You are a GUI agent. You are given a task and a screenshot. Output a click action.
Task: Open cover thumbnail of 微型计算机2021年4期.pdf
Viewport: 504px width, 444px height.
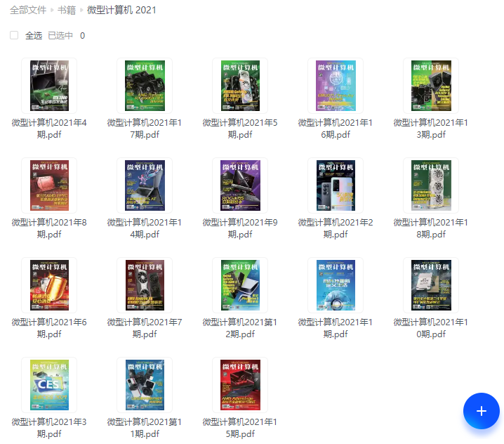pyautogui.click(x=49, y=86)
